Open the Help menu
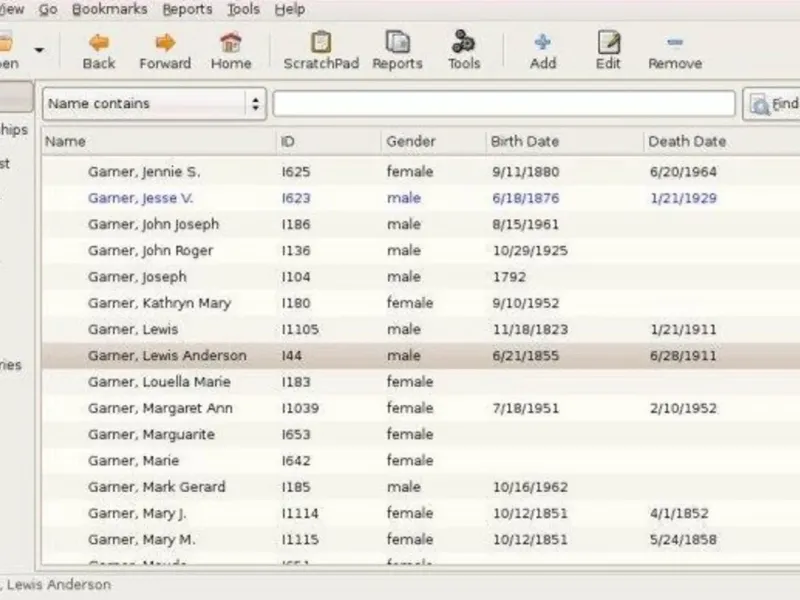The height and width of the screenshot is (600, 800). click(x=290, y=9)
